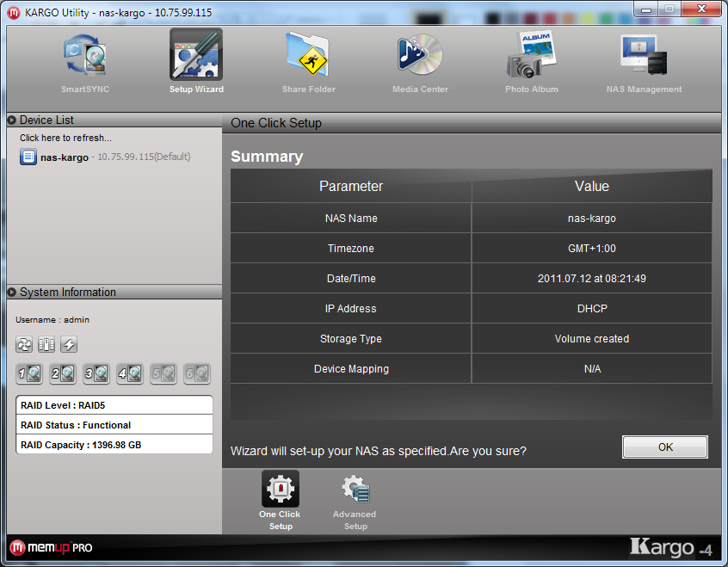Click the Username : admin text

[52, 319]
